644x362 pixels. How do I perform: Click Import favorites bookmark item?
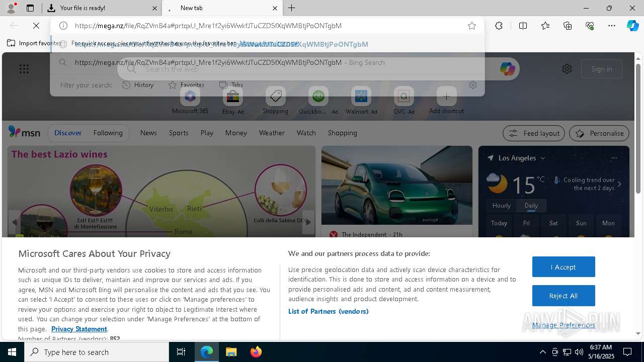[x=34, y=43]
